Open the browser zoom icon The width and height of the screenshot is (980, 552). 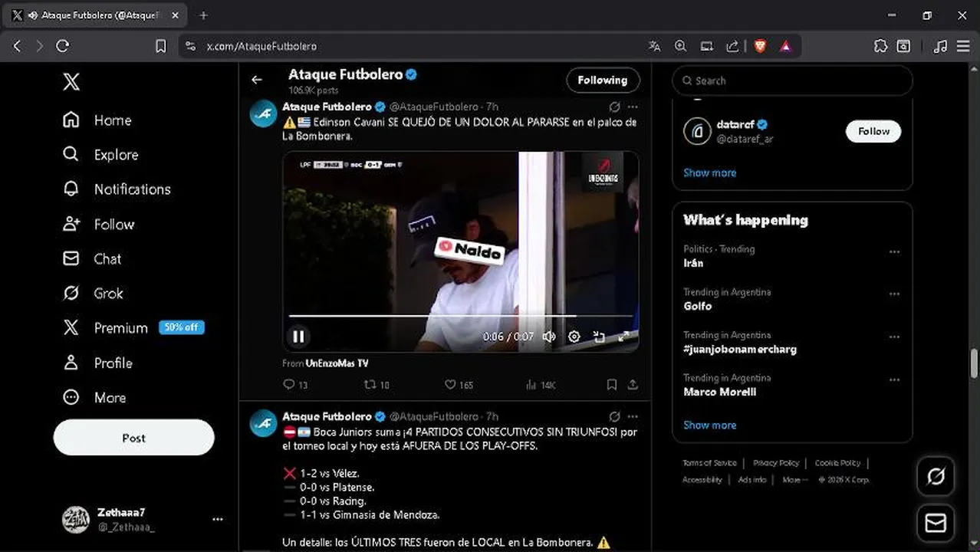click(x=680, y=46)
